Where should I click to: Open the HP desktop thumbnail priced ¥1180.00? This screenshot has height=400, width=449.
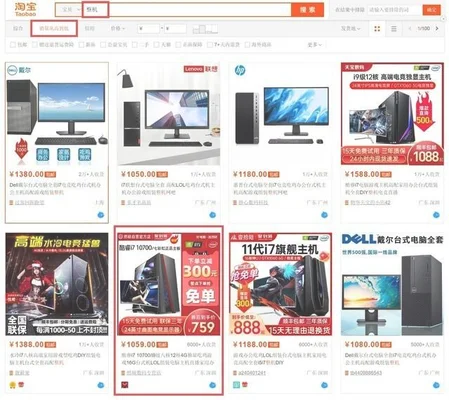coord(280,114)
